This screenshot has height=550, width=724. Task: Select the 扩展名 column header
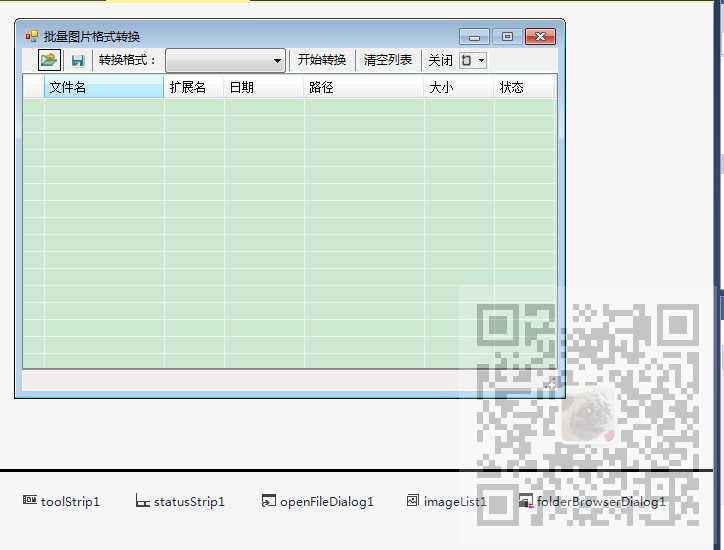pyautogui.click(x=194, y=87)
